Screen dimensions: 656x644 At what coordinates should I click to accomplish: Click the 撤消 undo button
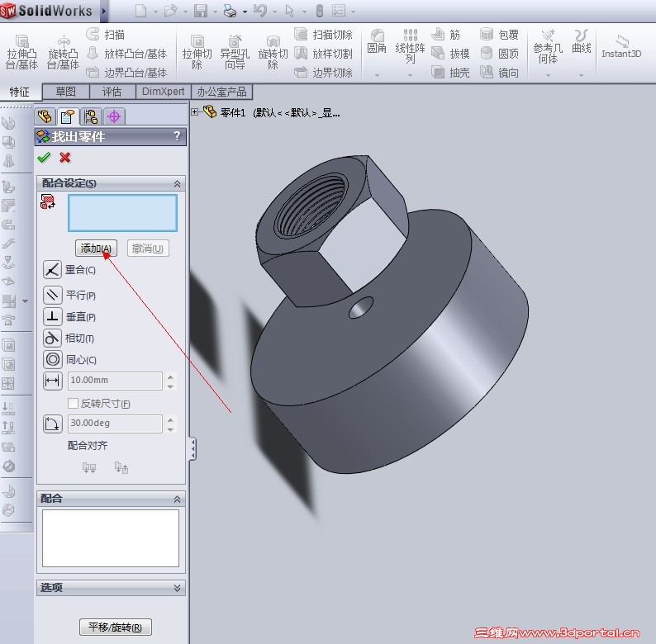tap(148, 249)
